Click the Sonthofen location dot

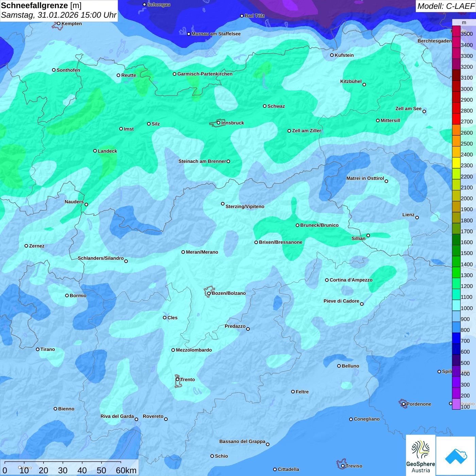coord(54,70)
